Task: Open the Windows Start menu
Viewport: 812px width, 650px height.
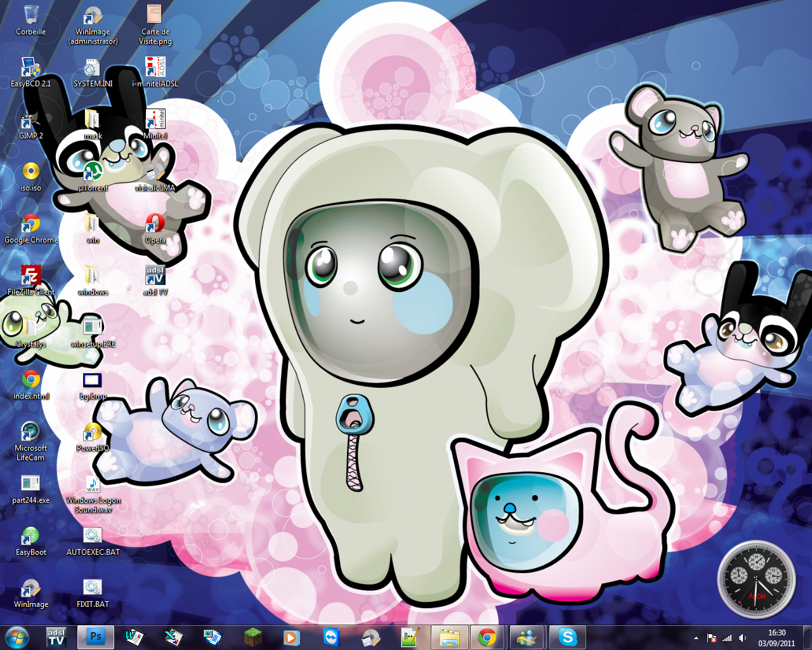Action: click(x=17, y=637)
